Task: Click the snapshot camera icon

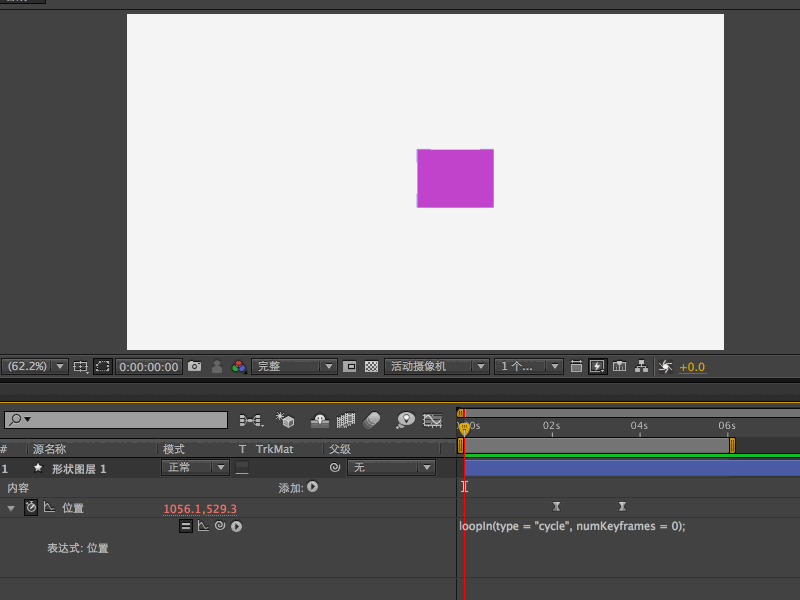Action: click(x=194, y=366)
